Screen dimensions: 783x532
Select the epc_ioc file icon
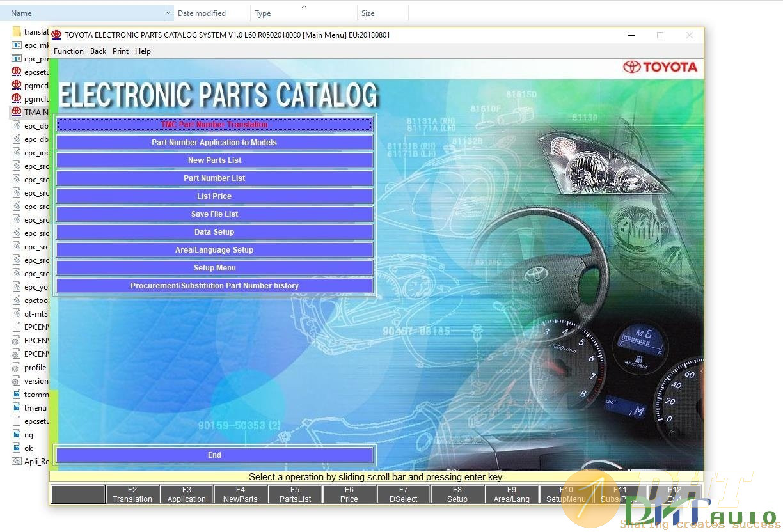(17, 153)
